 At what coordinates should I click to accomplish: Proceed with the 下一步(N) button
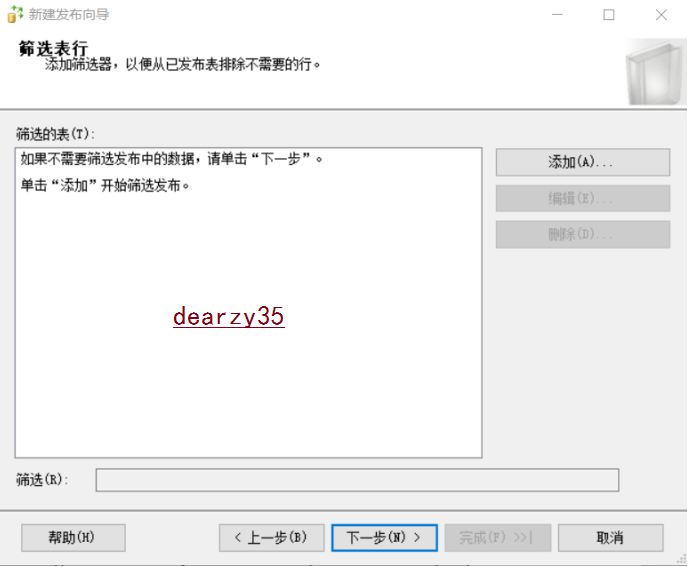(x=384, y=538)
